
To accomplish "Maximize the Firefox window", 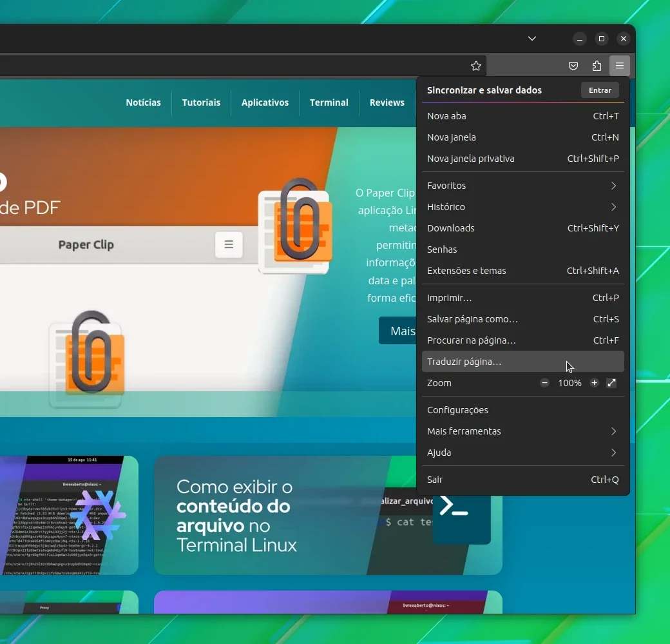I will [x=602, y=39].
